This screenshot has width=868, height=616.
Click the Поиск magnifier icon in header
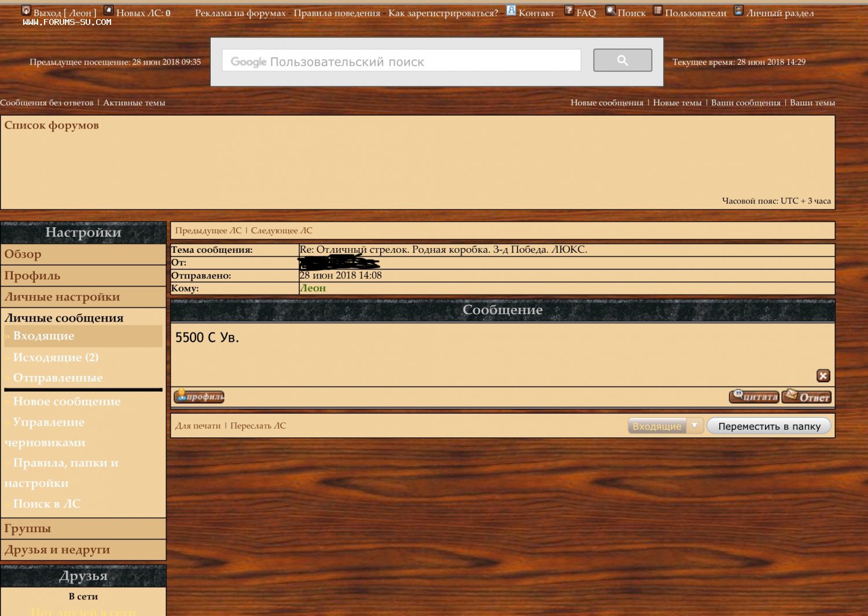coord(610,10)
